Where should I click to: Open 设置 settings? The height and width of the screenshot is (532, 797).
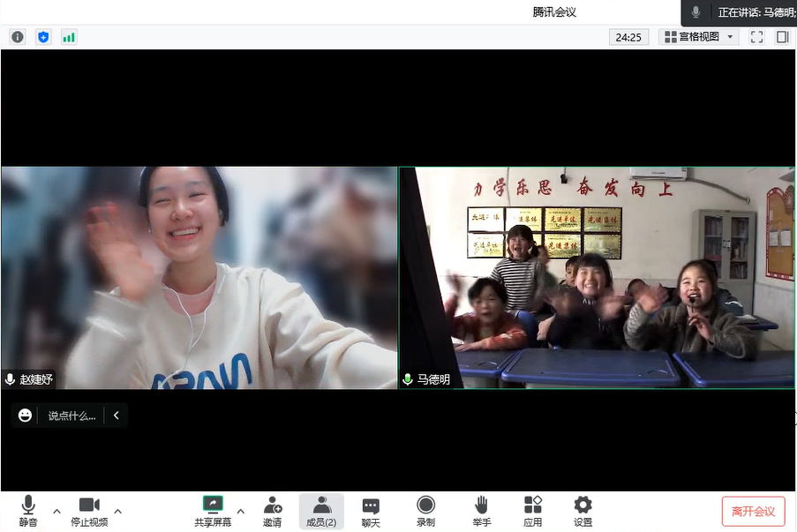pyautogui.click(x=583, y=511)
